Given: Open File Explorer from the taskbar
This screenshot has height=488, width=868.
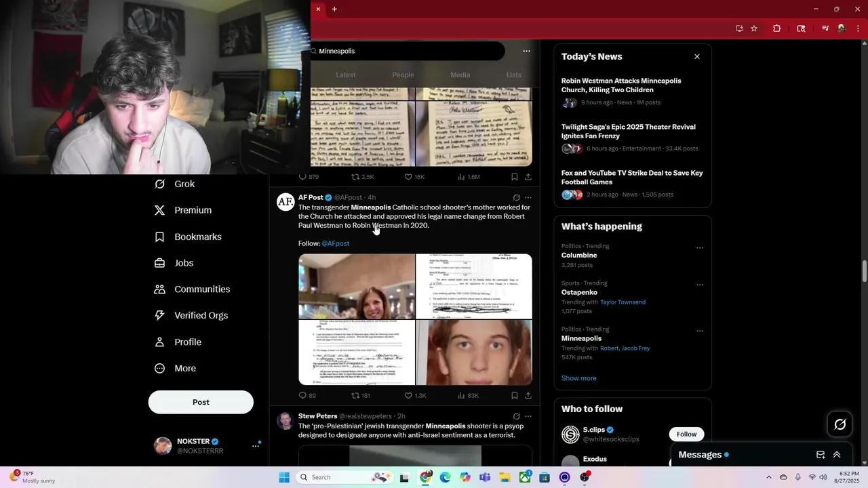Looking at the screenshot, I should pyautogui.click(x=505, y=477).
